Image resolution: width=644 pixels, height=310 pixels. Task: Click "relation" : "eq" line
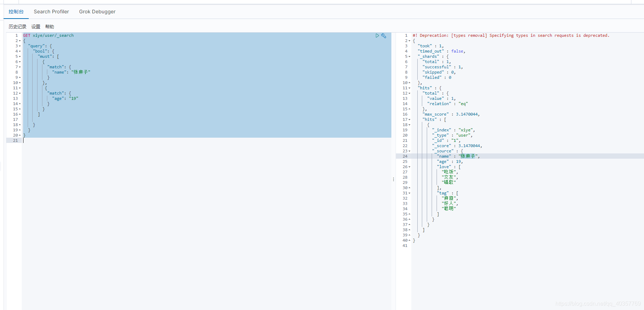coord(447,104)
